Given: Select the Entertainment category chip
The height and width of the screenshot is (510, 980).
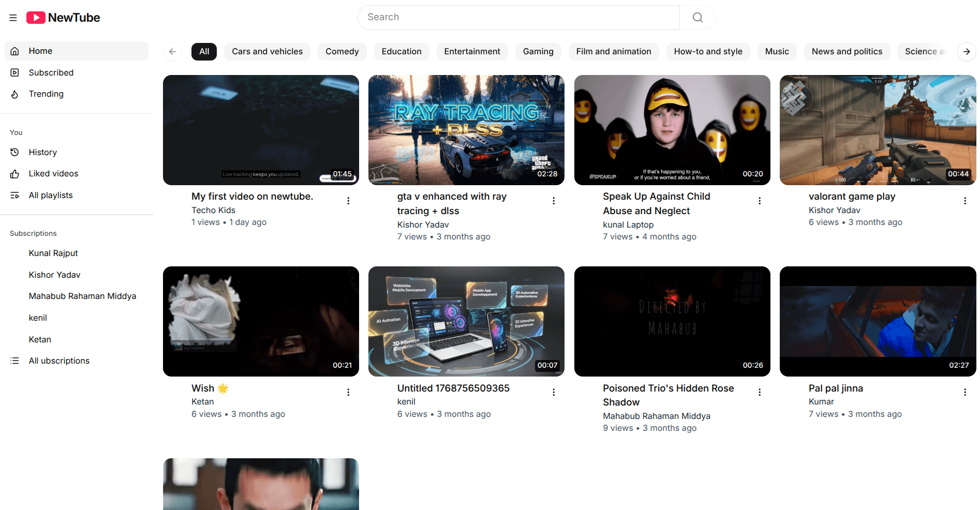Looking at the screenshot, I should pyautogui.click(x=472, y=52).
